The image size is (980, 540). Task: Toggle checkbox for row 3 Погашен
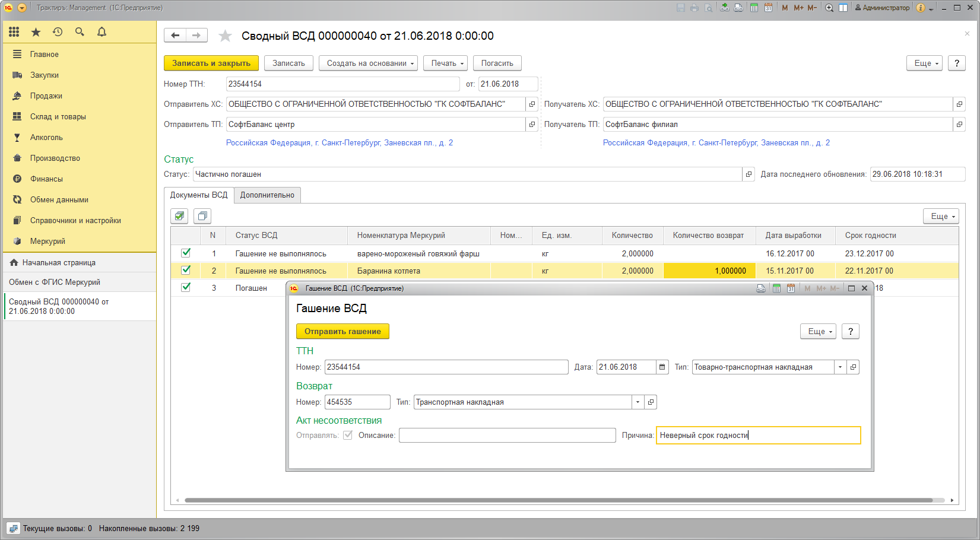click(186, 287)
